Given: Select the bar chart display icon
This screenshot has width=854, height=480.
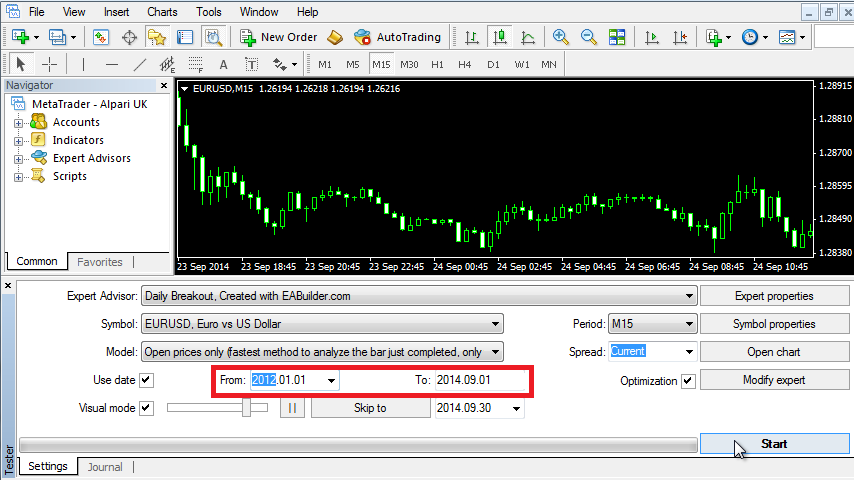Looking at the screenshot, I should 472,37.
